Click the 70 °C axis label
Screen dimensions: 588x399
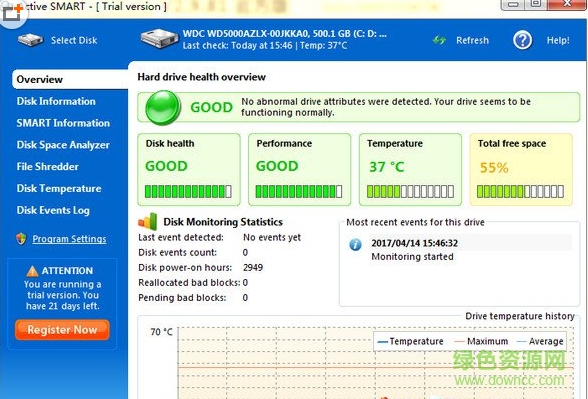[x=162, y=332]
